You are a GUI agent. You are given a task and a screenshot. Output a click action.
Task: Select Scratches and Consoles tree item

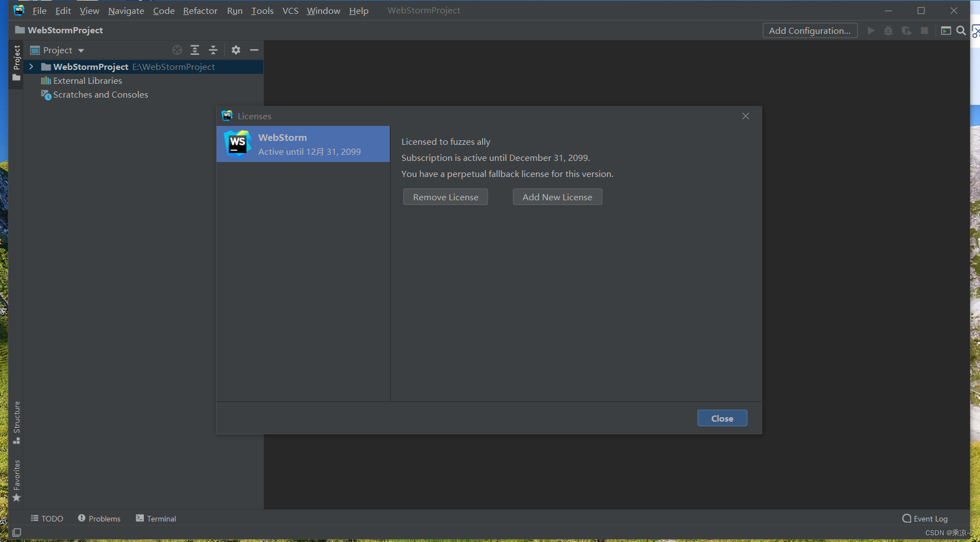[143, 95]
